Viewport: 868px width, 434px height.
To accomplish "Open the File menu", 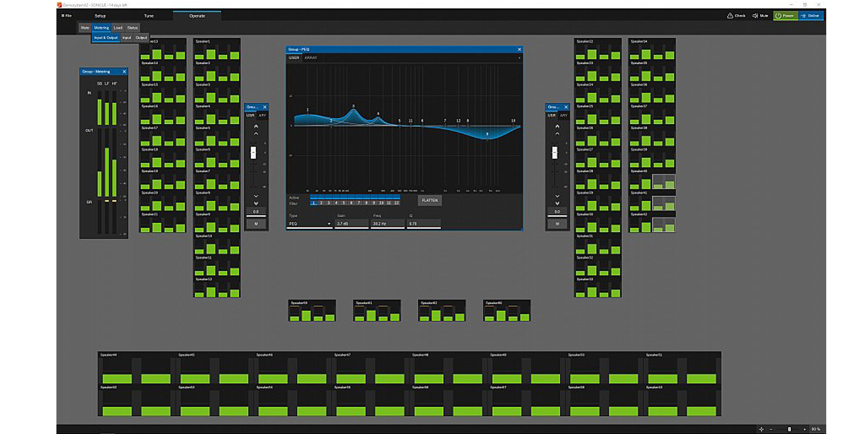I will pos(67,16).
